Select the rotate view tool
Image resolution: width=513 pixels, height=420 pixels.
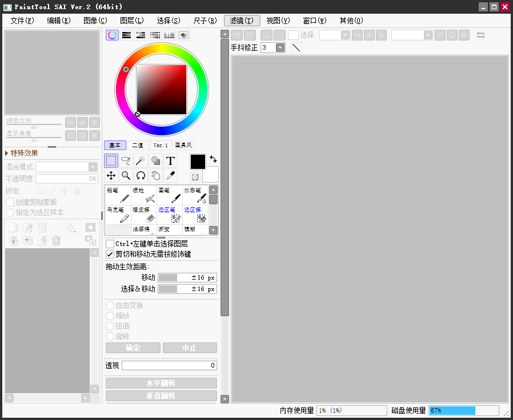[141, 176]
